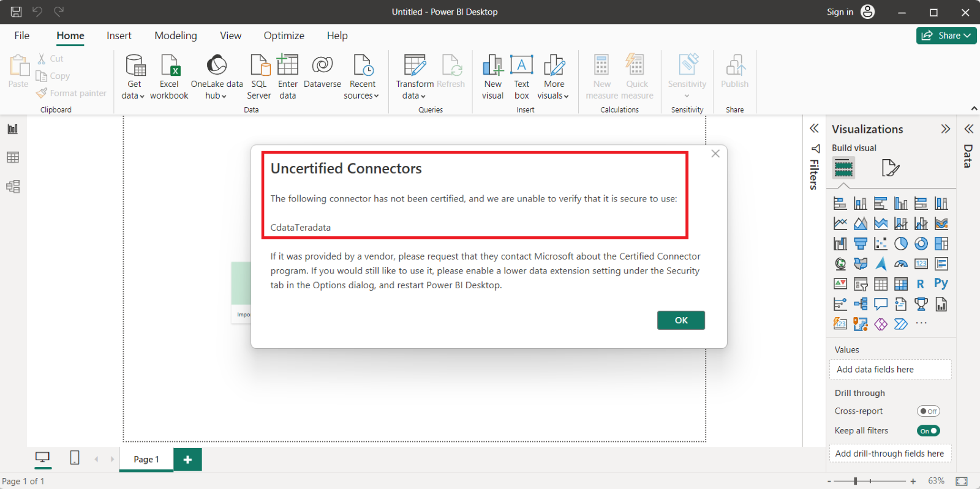Open the Get data dropdown
The image size is (980, 489).
coord(134,77)
